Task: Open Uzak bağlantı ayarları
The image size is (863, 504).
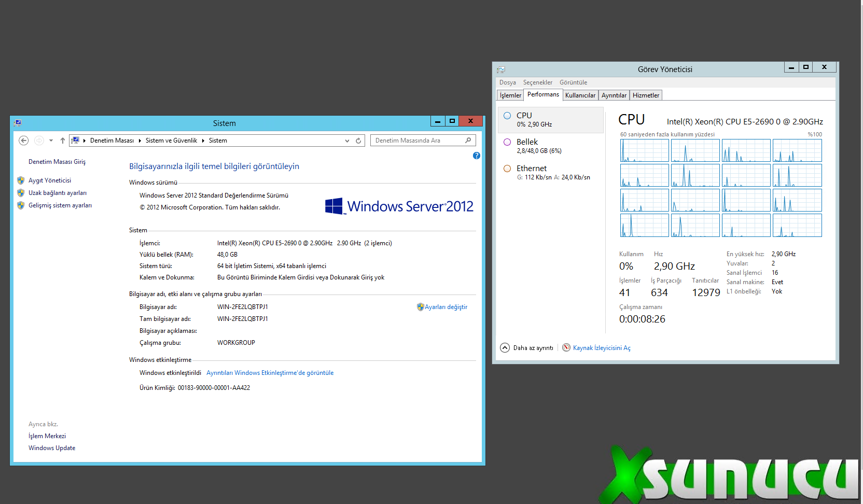Action: 57,193
